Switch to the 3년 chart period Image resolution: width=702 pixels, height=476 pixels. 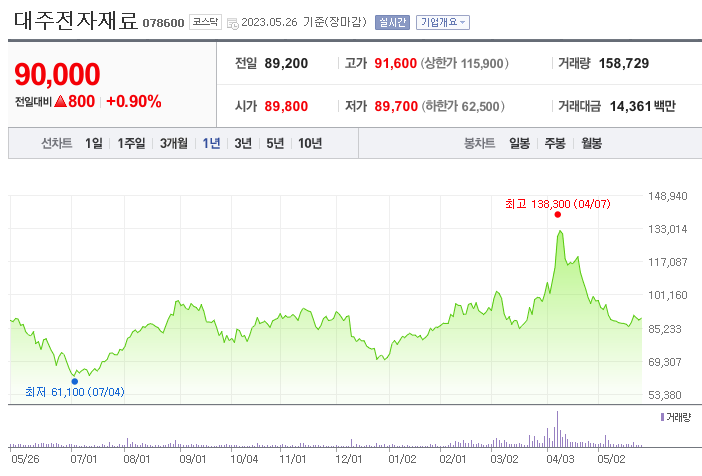click(243, 143)
